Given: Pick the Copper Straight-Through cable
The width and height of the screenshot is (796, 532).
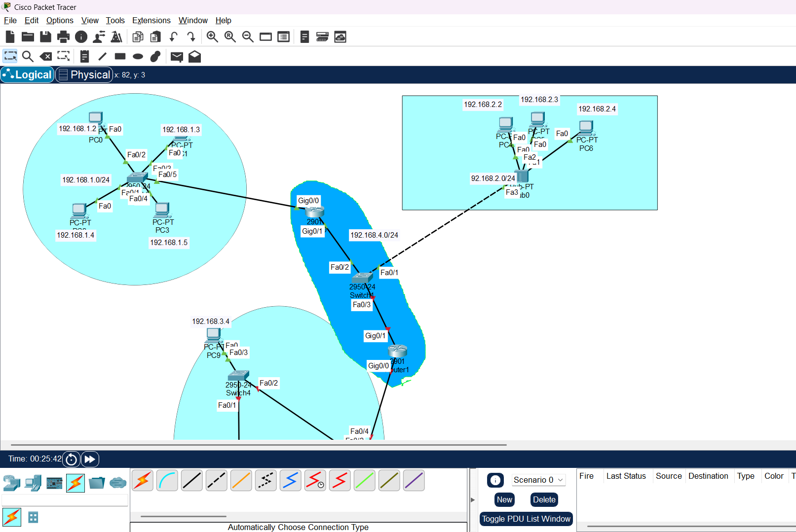Looking at the screenshot, I should point(192,480).
